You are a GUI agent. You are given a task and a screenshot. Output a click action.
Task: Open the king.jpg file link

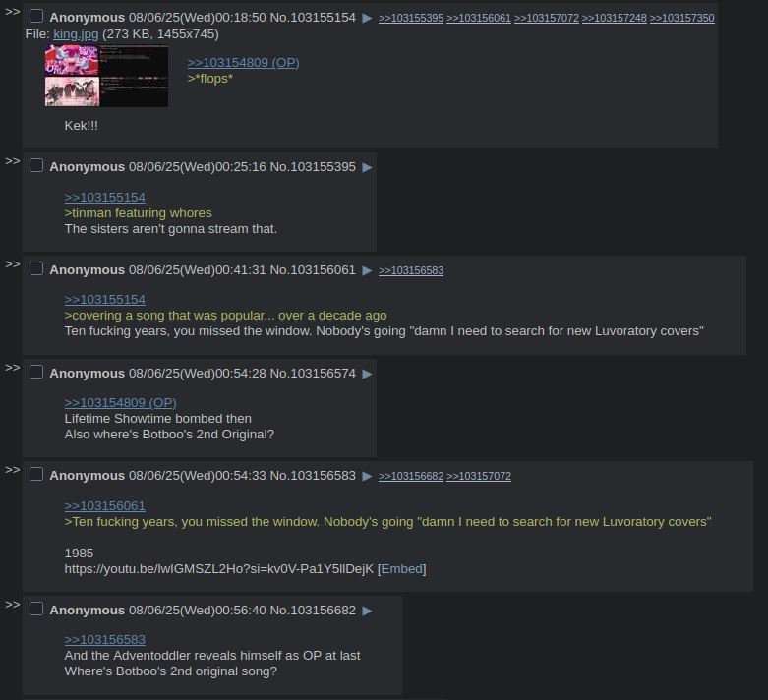coord(76,34)
